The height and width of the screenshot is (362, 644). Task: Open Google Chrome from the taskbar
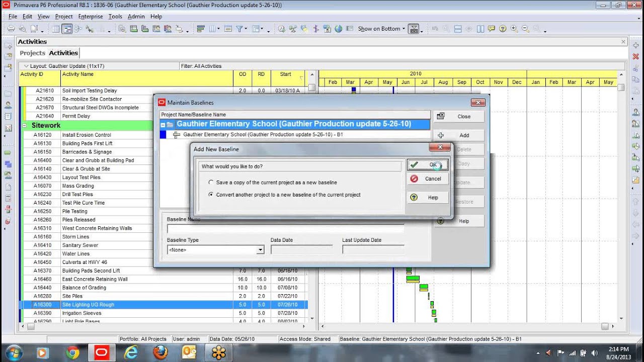[72, 353]
